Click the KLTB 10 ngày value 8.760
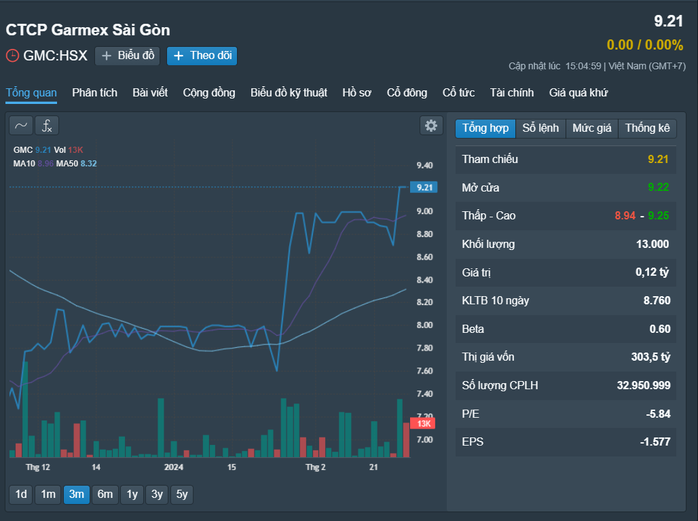This screenshot has height=521, width=698. tap(657, 301)
